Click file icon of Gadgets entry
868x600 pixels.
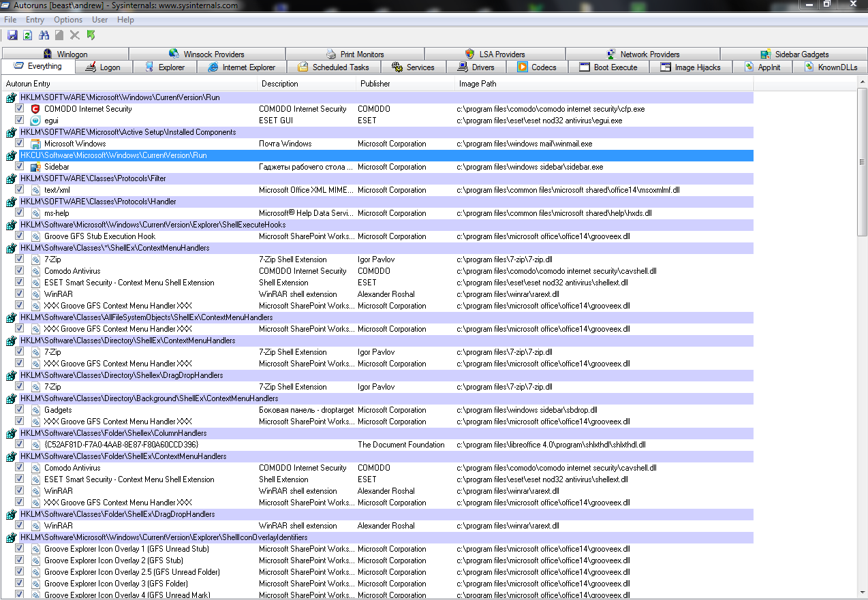click(35, 410)
